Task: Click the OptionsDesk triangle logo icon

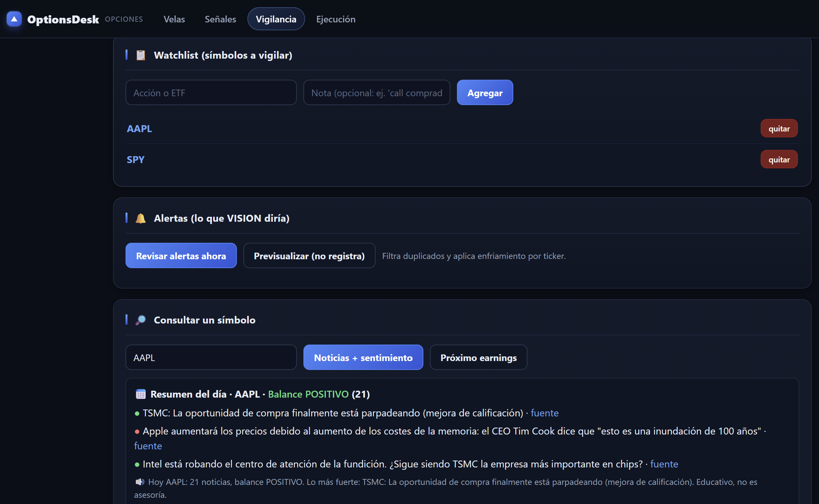Action: click(14, 19)
